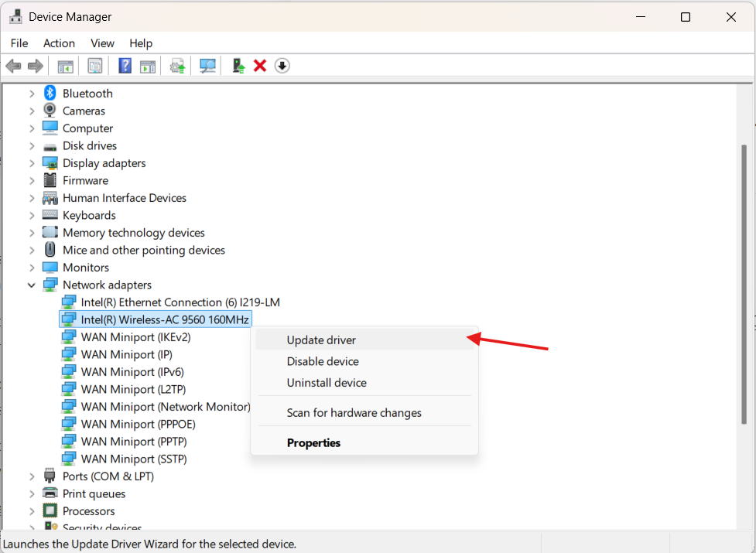
Task: Expand the Bluetooth category
Action: 32,94
